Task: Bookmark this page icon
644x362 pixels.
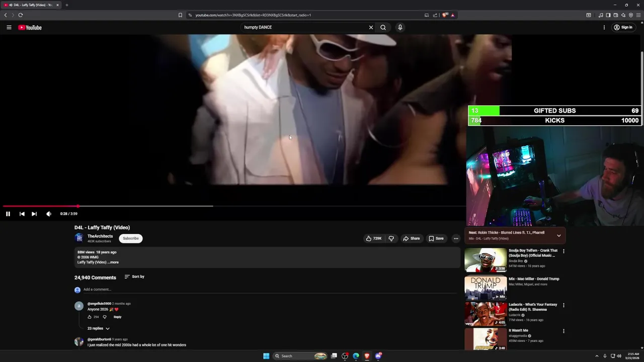Action: tap(180, 15)
